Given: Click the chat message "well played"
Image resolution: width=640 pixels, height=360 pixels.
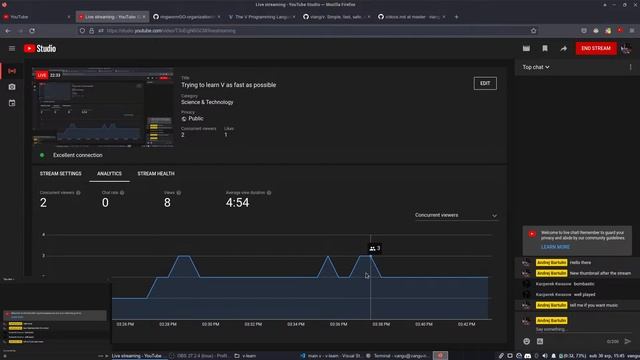Looking at the screenshot, I should (x=584, y=294).
